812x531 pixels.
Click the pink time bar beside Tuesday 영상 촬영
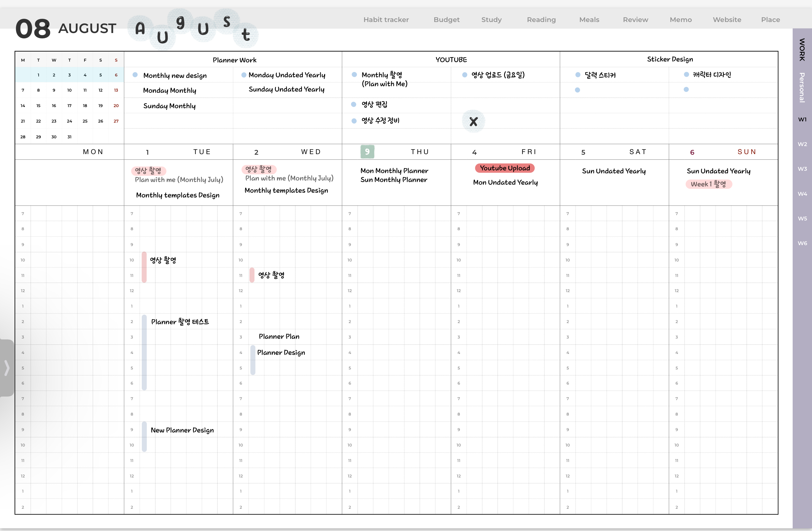pos(144,267)
